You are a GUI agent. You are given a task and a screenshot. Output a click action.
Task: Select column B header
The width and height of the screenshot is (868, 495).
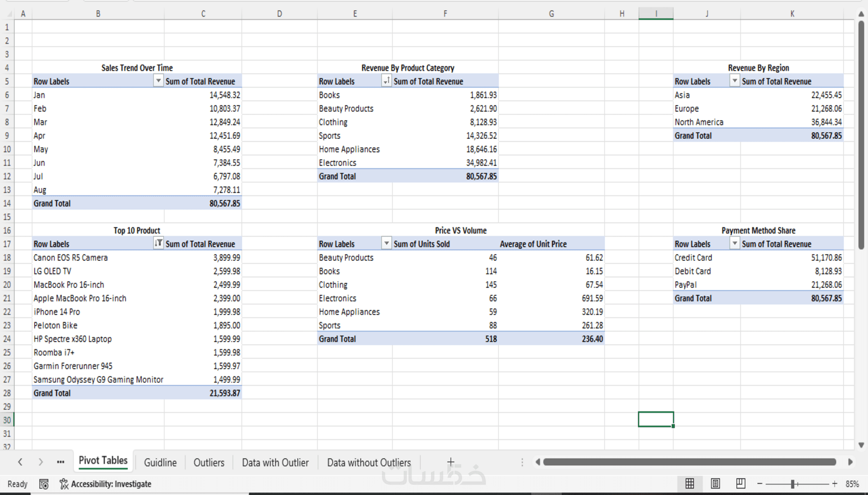(98, 14)
